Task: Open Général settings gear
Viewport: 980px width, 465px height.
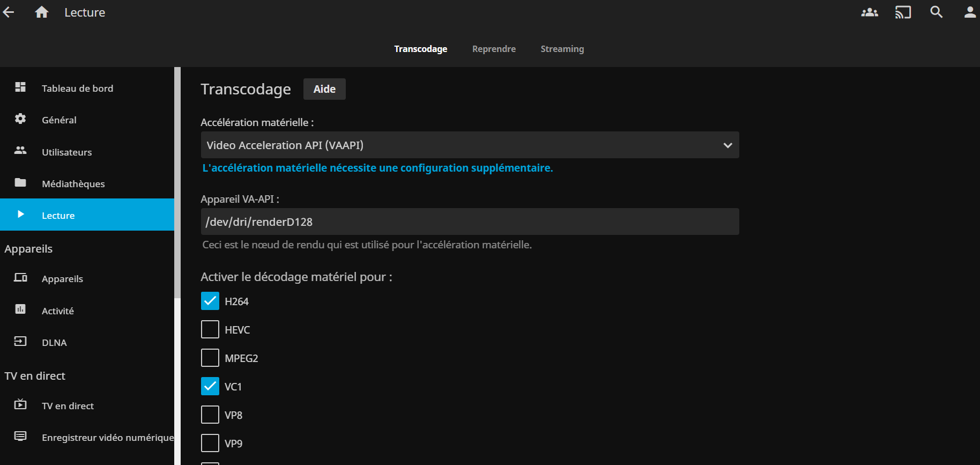Action: 59,120
